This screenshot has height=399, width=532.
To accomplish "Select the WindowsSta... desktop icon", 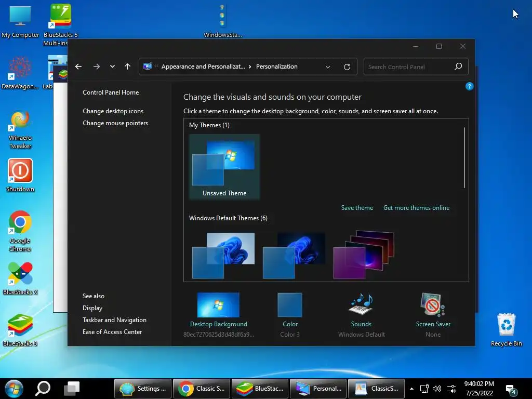I will [222, 21].
